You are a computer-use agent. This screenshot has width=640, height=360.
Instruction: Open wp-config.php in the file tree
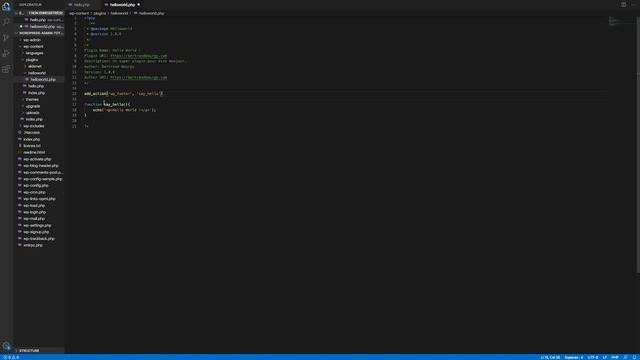(36, 185)
